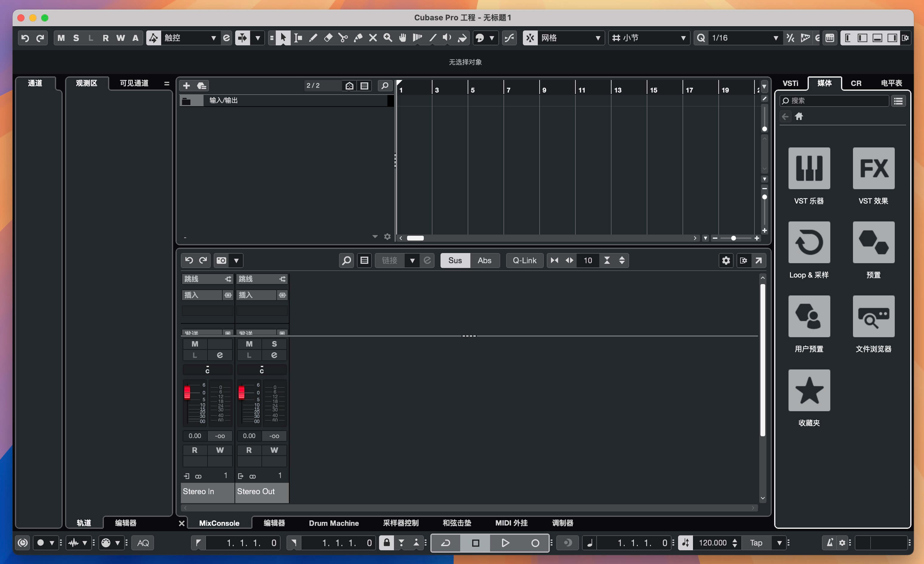Switch to the Drum Machine tab
The image size is (924, 564).
[x=333, y=523]
